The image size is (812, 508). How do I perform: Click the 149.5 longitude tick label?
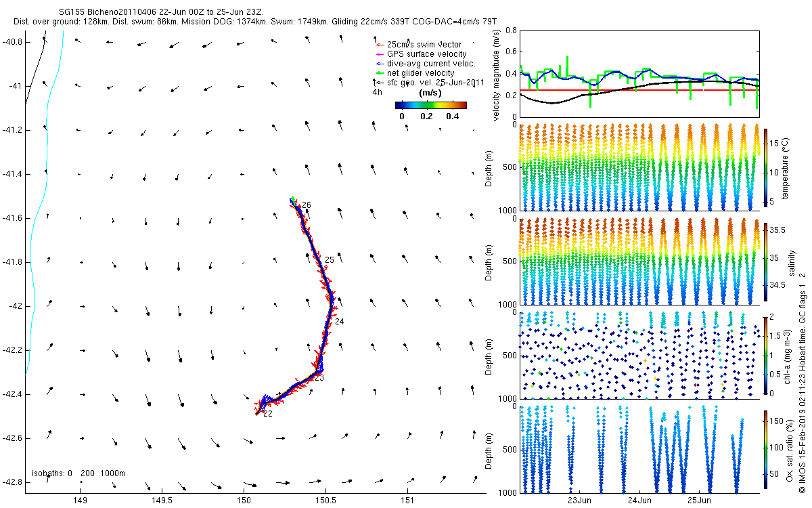[x=162, y=501]
